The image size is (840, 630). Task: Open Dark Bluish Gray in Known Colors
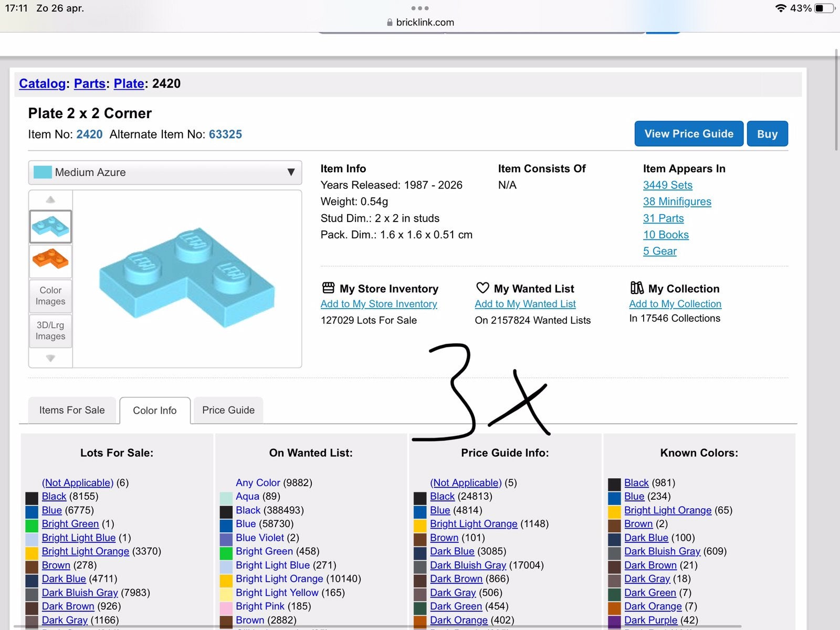pos(663,551)
